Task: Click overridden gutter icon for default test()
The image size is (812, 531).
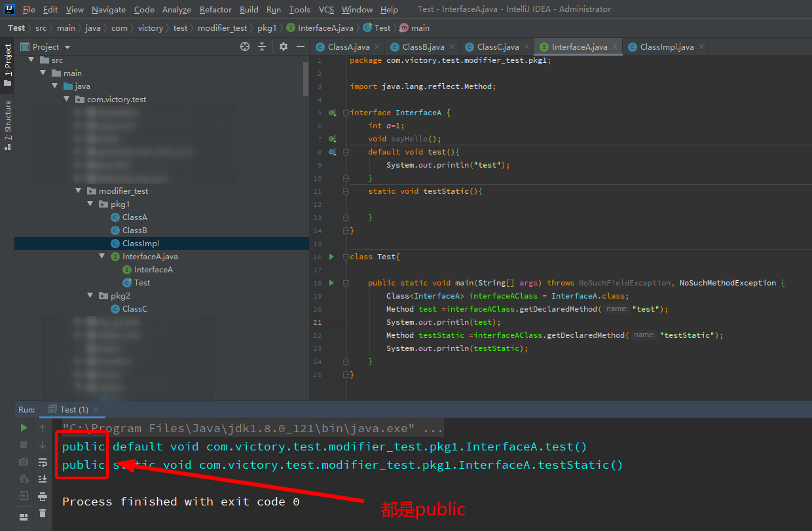Action: point(332,152)
